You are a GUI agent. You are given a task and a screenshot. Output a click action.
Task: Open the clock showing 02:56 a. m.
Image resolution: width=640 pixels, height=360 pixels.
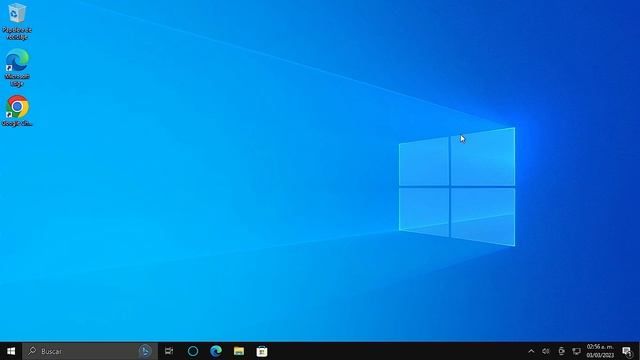(x=600, y=351)
